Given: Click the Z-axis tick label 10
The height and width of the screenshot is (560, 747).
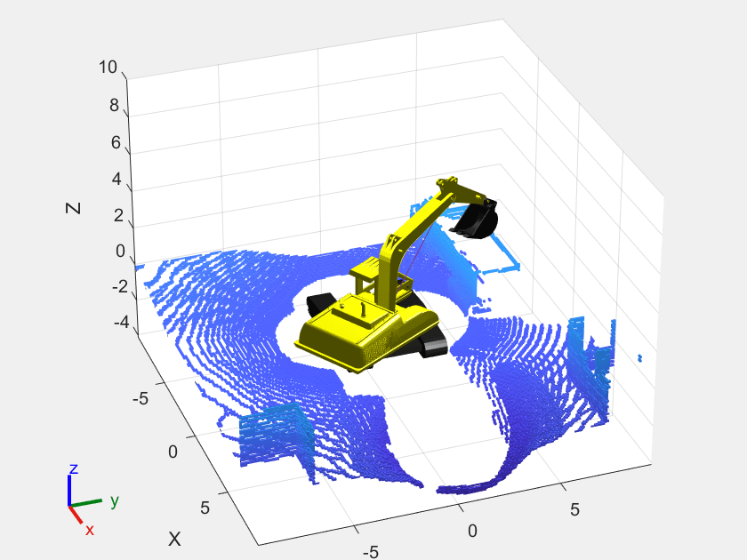Looking at the screenshot, I should click(x=108, y=68).
